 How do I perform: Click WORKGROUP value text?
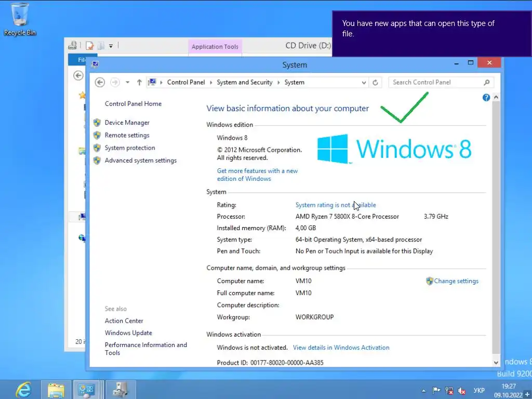click(314, 317)
